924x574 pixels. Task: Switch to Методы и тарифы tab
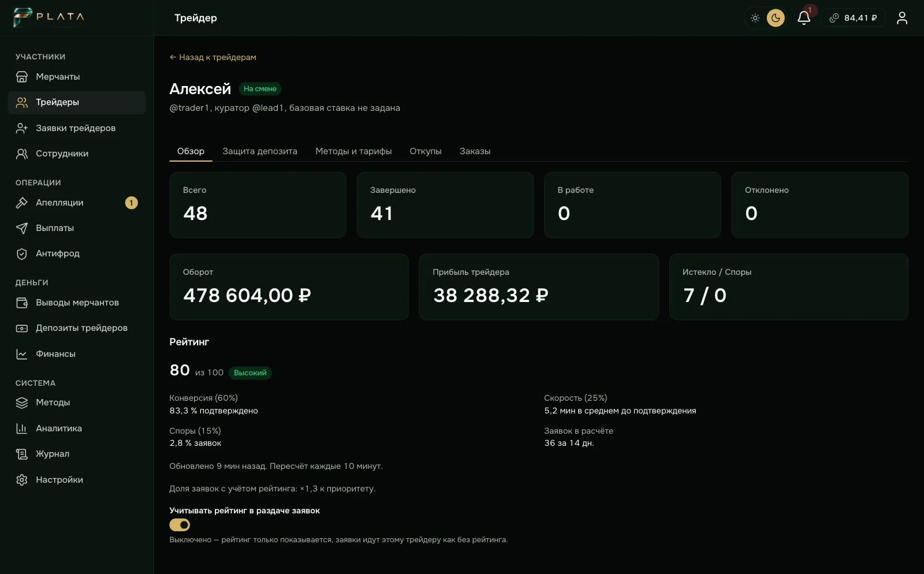[x=353, y=151]
